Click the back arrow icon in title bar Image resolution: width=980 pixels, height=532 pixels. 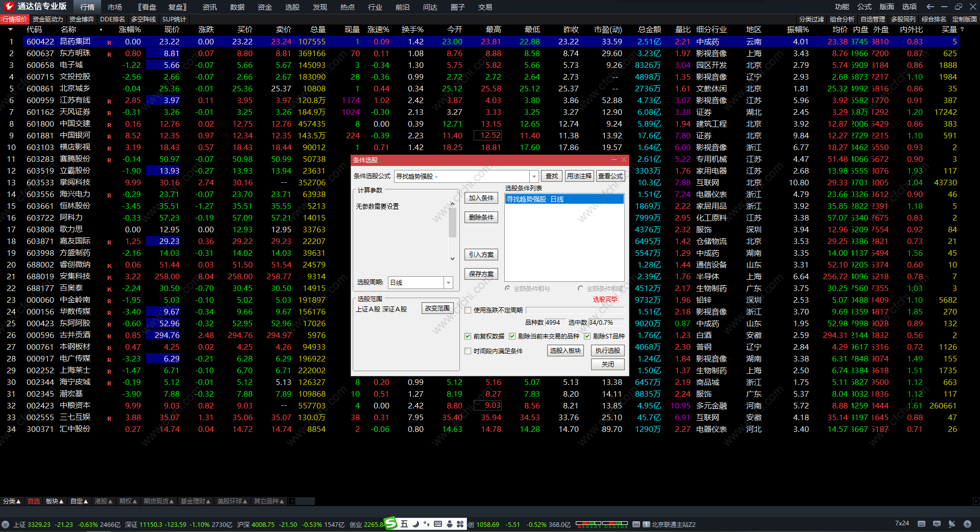(x=930, y=7)
